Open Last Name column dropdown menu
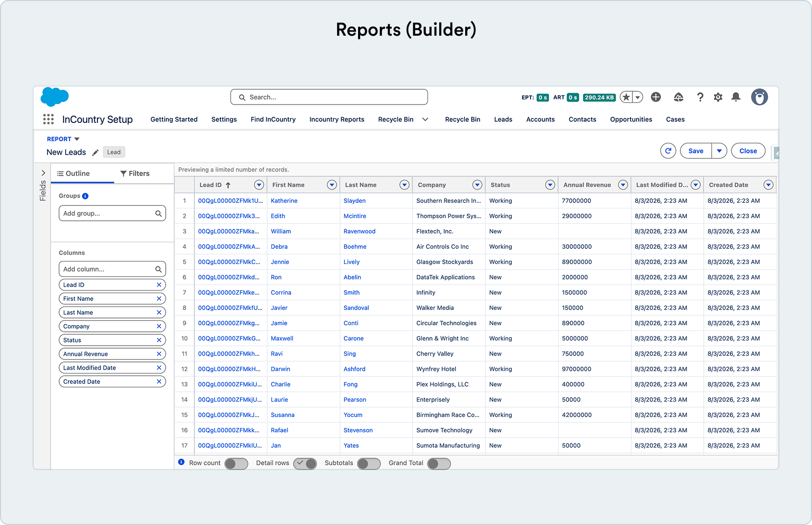812x525 pixels. (x=404, y=185)
